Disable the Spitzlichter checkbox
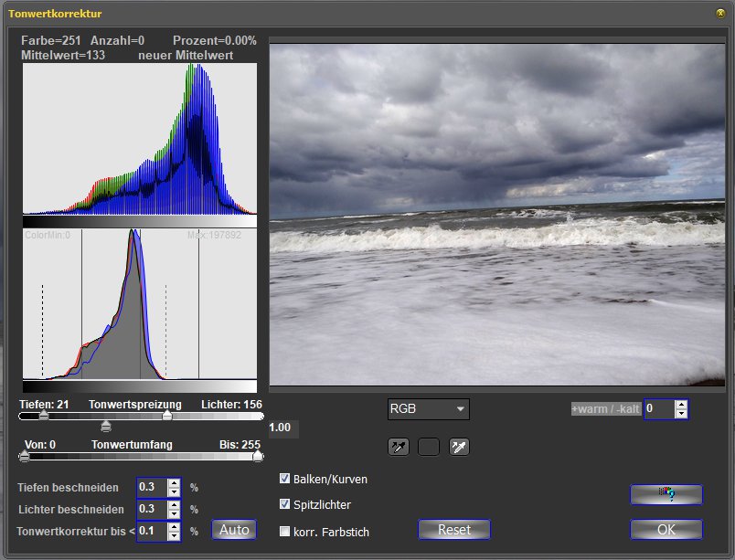 285,504
